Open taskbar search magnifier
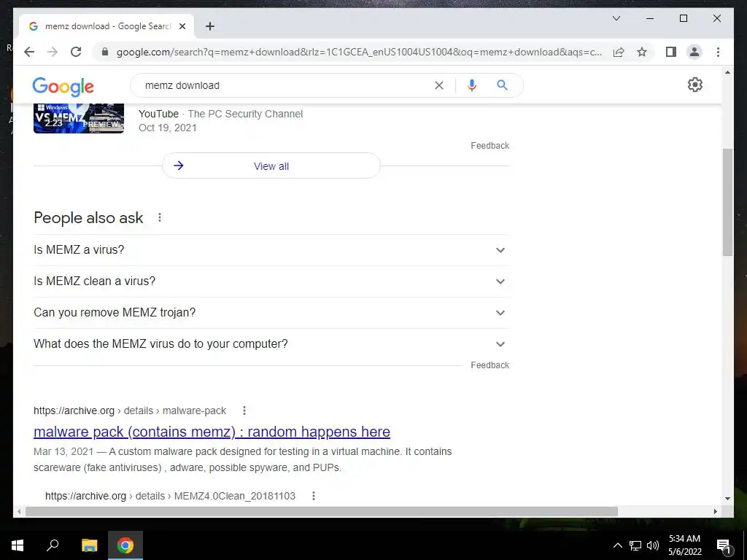Screen dimensions: 747x560 point(53,545)
